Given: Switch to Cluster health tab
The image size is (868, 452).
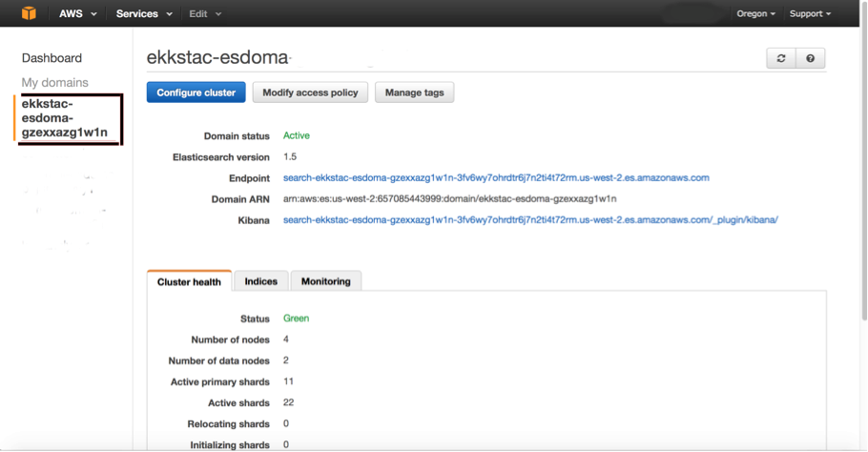Looking at the screenshot, I should 189,281.
